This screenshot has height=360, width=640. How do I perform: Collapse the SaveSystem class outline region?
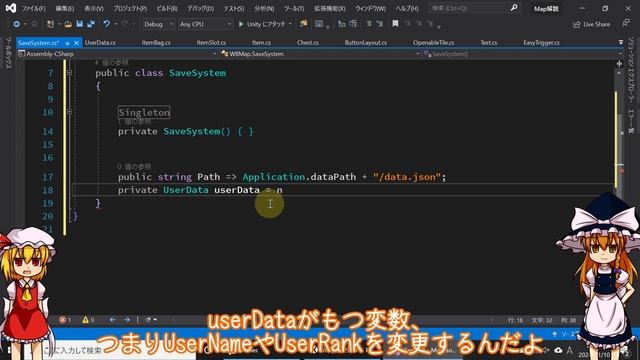pos(69,73)
